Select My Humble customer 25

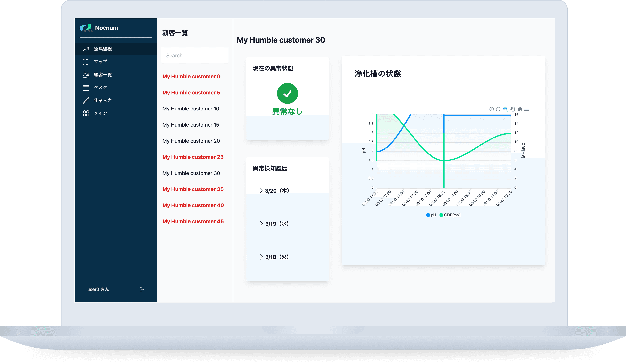pos(193,157)
